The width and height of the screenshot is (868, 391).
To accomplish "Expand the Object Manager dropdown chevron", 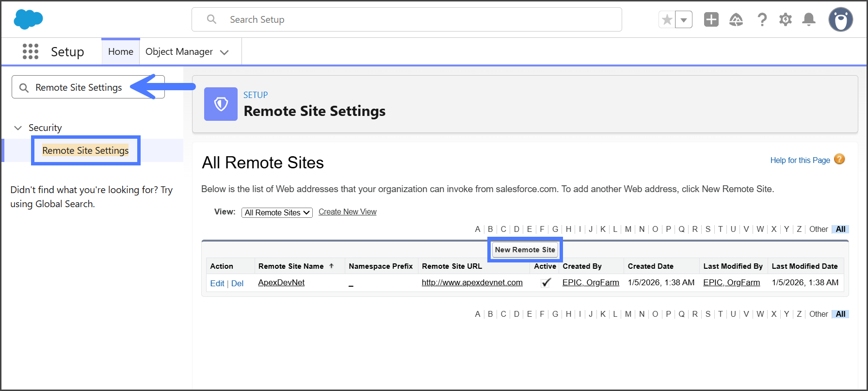I will click(x=224, y=52).
